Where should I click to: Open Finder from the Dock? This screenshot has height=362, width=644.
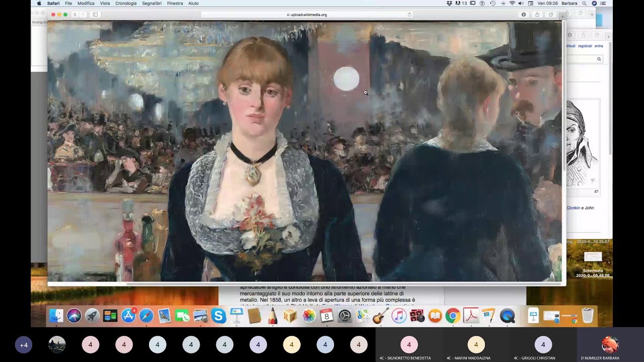point(56,316)
